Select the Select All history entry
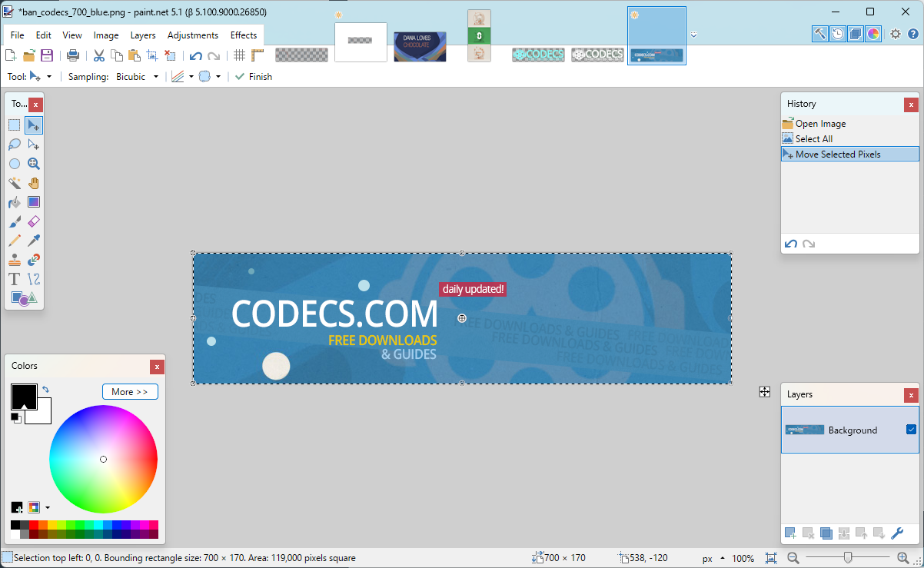 pos(850,139)
